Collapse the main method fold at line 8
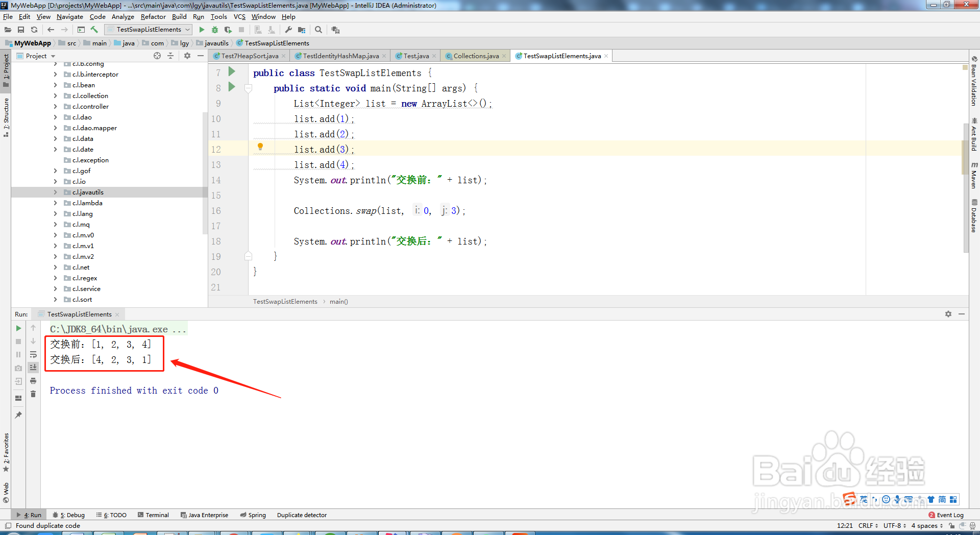Viewport: 980px width, 535px height. [x=249, y=88]
